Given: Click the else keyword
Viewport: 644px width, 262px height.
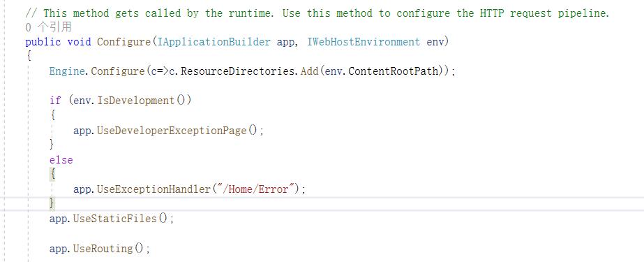Looking at the screenshot, I should pyautogui.click(x=61, y=159).
